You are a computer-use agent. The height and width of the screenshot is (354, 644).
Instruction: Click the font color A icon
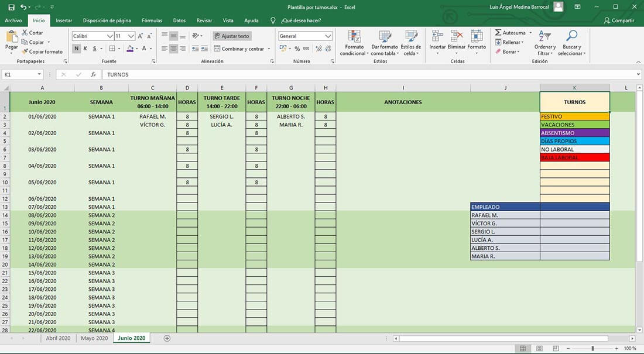(144, 49)
